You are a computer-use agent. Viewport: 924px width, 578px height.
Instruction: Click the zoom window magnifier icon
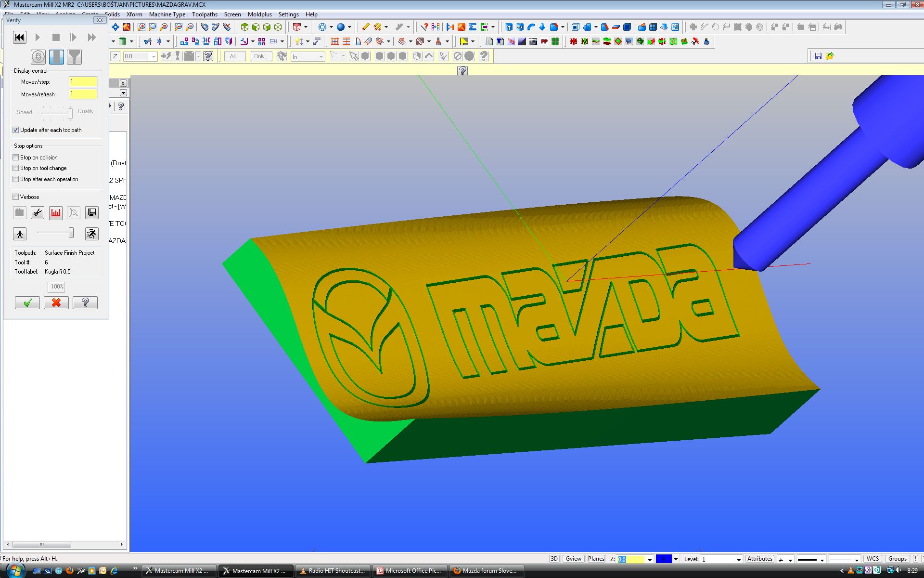[141, 27]
